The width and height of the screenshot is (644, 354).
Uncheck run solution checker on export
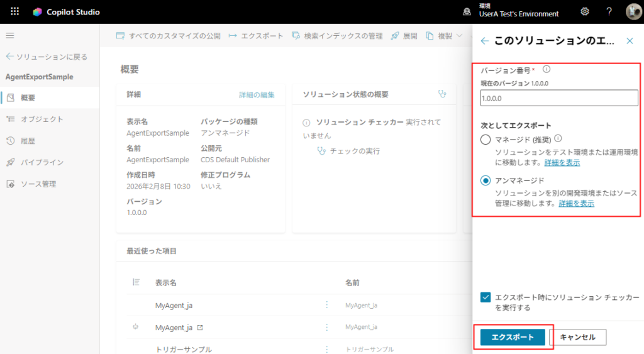pyautogui.click(x=486, y=297)
